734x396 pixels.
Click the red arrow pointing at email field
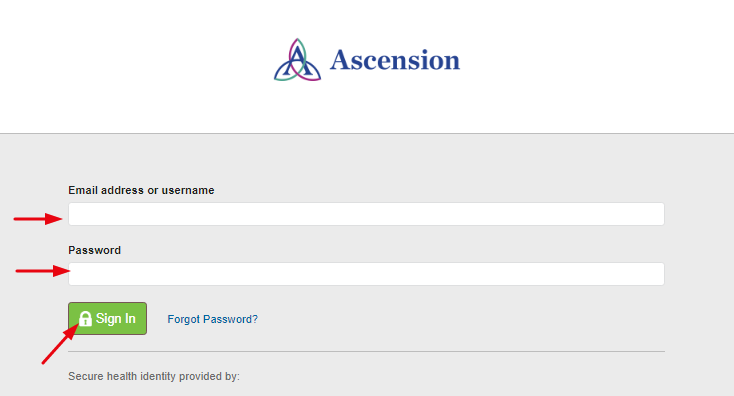point(38,219)
